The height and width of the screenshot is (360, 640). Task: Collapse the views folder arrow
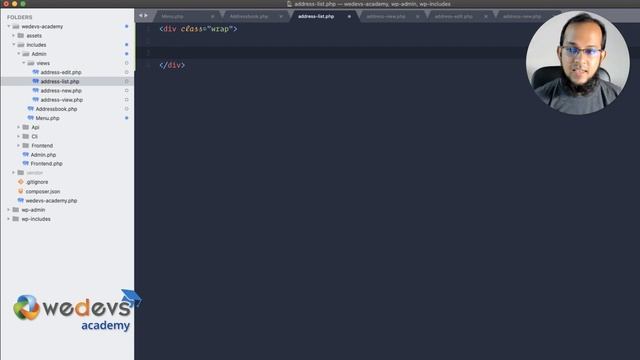[23, 63]
